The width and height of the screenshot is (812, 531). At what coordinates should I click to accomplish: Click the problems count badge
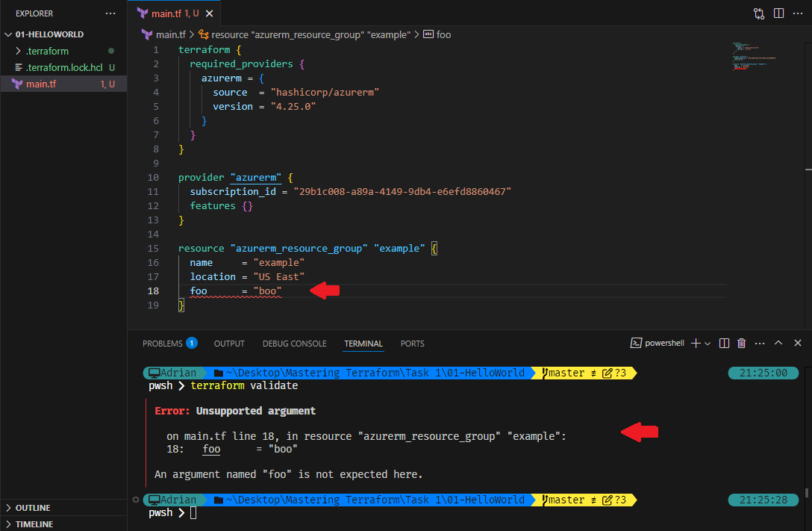coord(192,343)
